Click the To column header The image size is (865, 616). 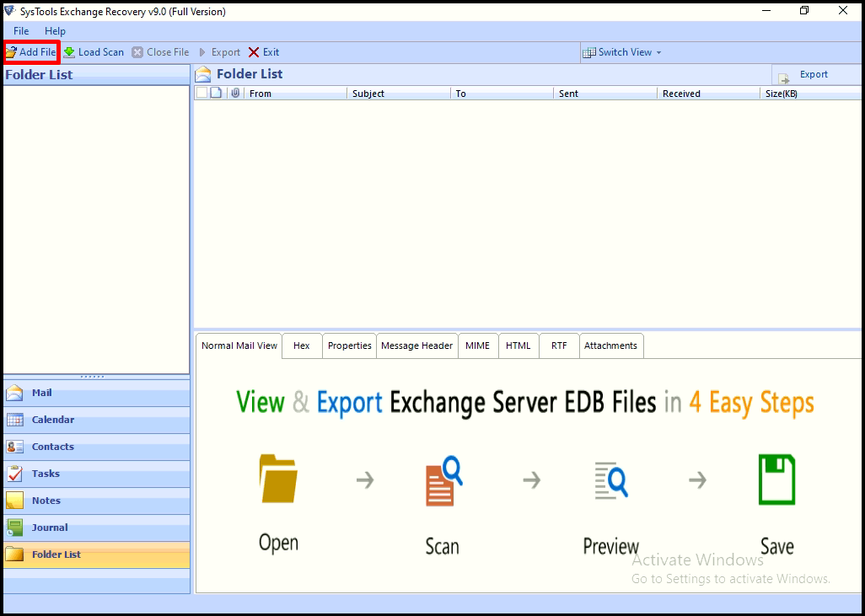[x=502, y=94]
